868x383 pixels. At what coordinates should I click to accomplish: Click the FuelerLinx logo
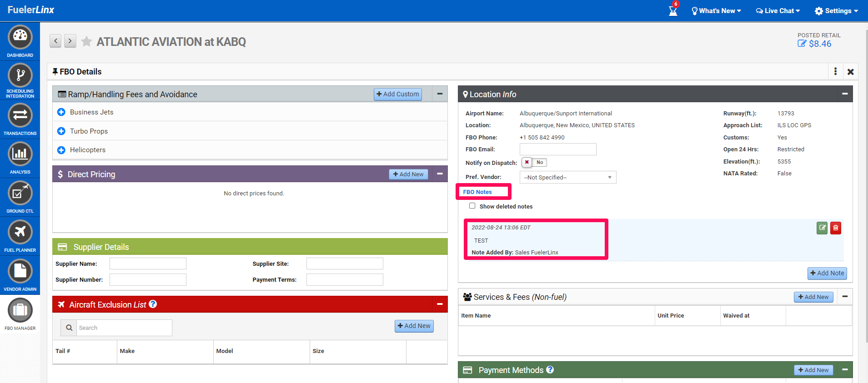[x=31, y=10]
